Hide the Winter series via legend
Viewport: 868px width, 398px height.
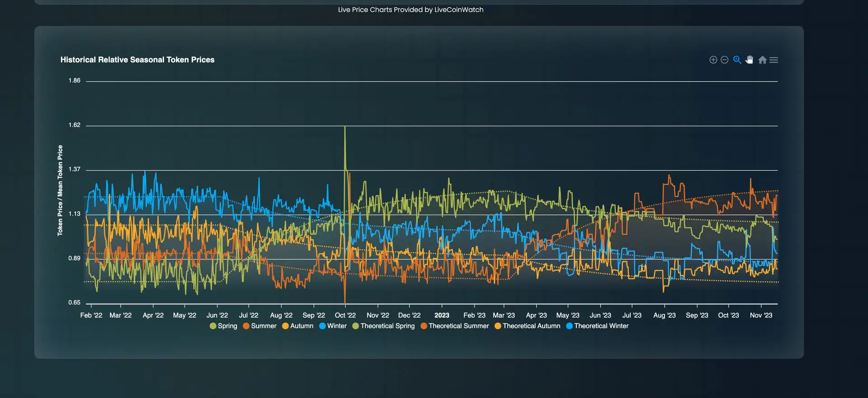[x=333, y=326]
